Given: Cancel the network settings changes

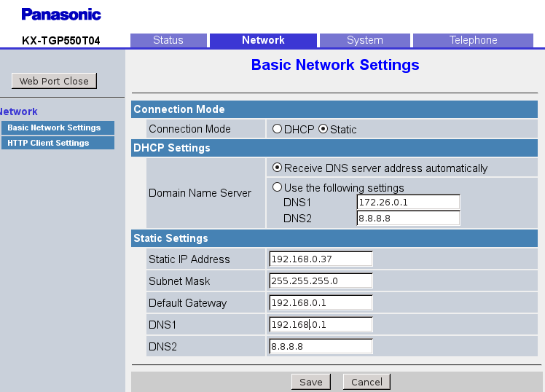Looking at the screenshot, I should point(366,382).
